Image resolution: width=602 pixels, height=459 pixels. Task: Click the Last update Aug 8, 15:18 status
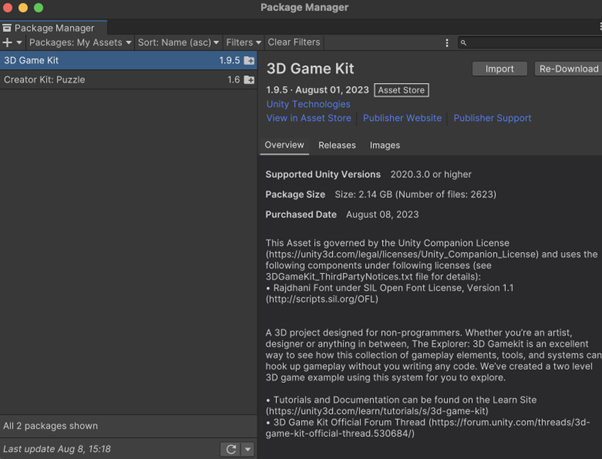click(57, 449)
